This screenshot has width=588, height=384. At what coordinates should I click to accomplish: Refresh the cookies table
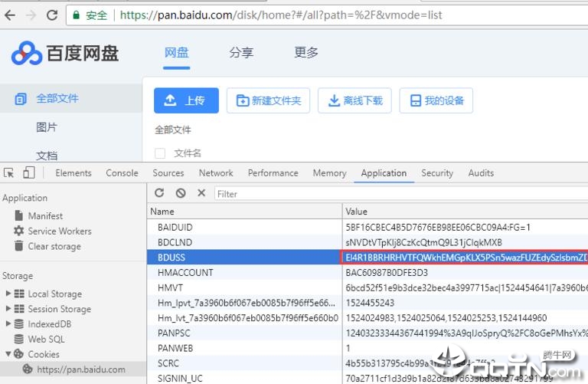[159, 193]
